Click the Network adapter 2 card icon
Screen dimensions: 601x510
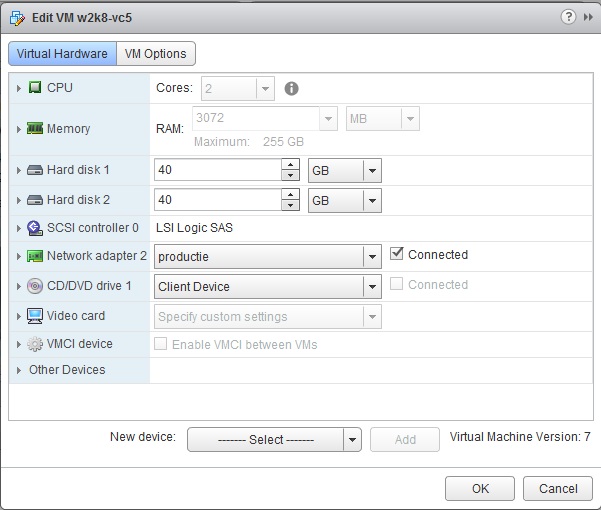point(35,256)
